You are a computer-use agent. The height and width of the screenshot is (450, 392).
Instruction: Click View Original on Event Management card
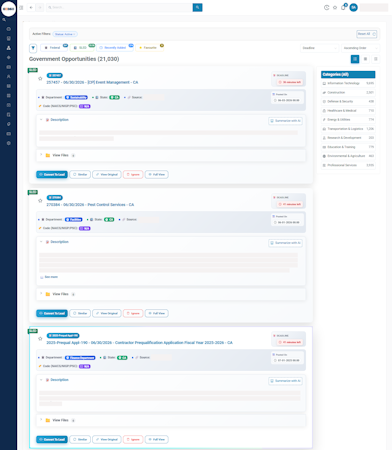coord(107,174)
